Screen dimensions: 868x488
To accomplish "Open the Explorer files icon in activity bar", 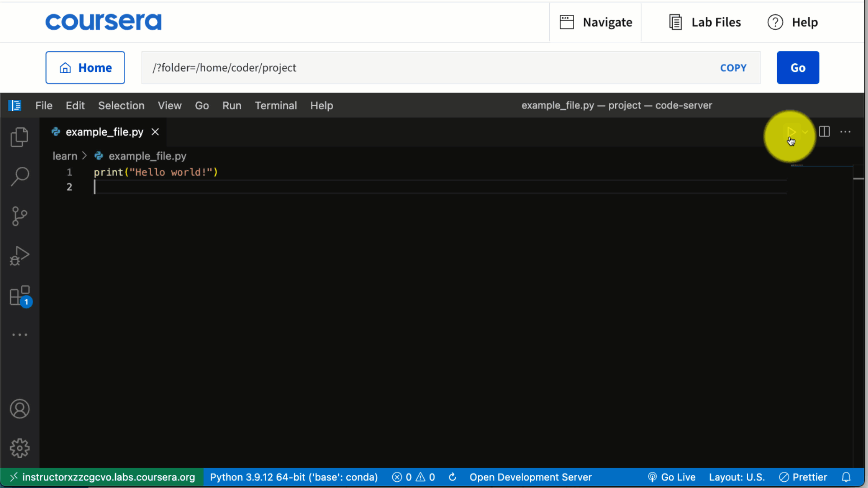I will (x=19, y=137).
